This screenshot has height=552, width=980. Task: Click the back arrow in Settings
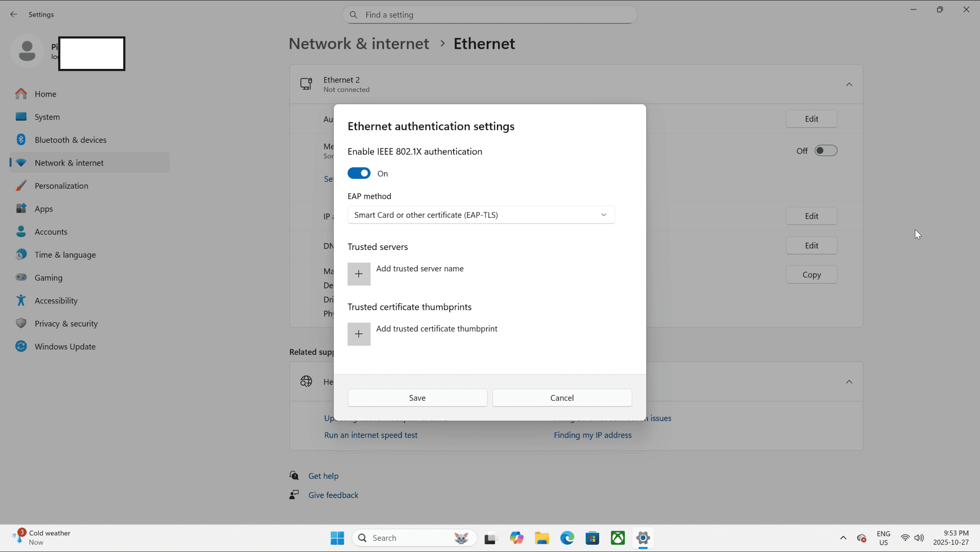14,14
